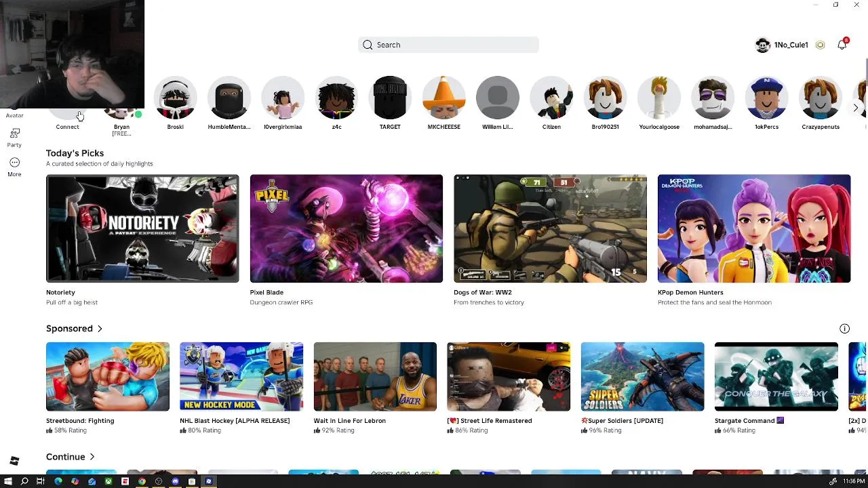Open the Continue heading link
The width and height of the screenshot is (868, 488).
coord(65,457)
